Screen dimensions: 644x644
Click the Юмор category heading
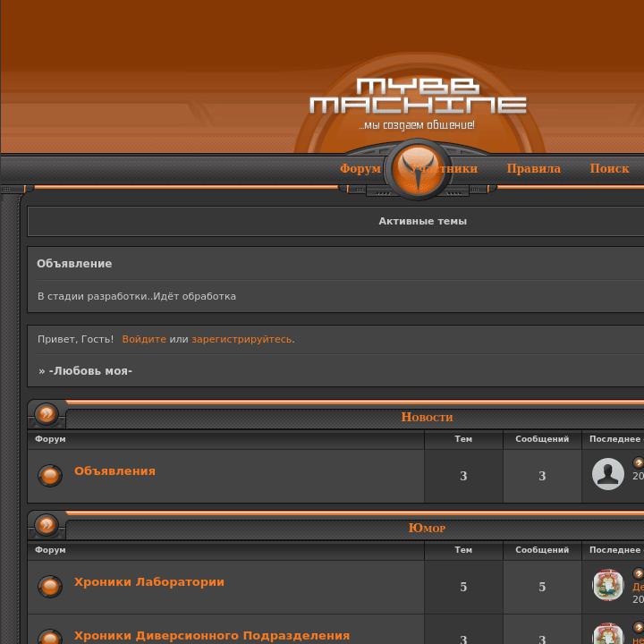click(x=427, y=528)
